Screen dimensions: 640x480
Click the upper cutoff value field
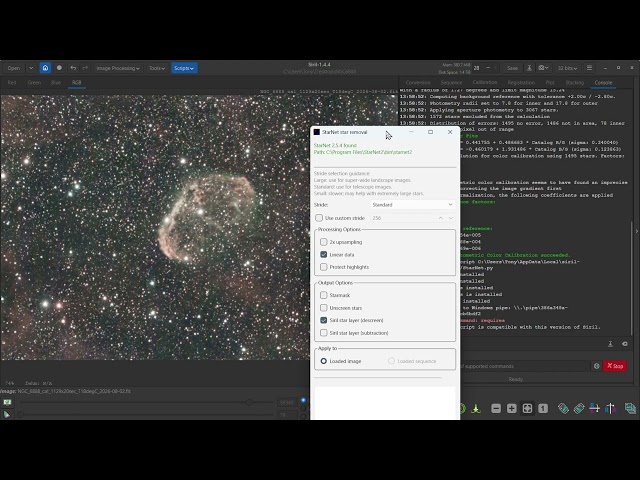[x=287, y=402]
